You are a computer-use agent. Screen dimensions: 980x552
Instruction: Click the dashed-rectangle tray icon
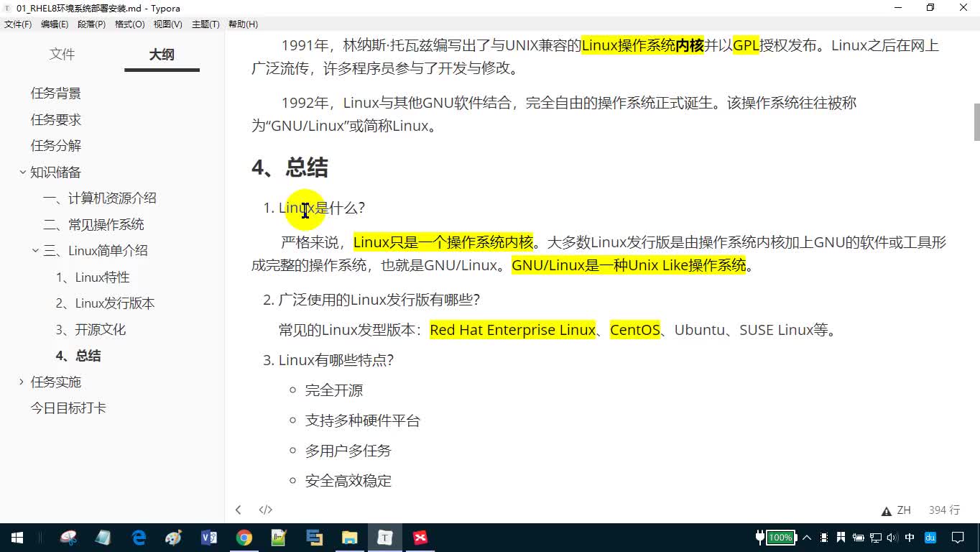click(823, 538)
